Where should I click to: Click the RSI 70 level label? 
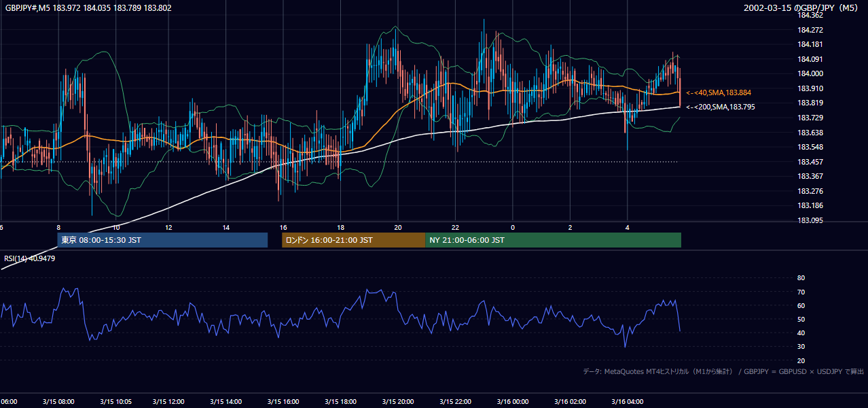pyautogui.click(x=801, y=292)
